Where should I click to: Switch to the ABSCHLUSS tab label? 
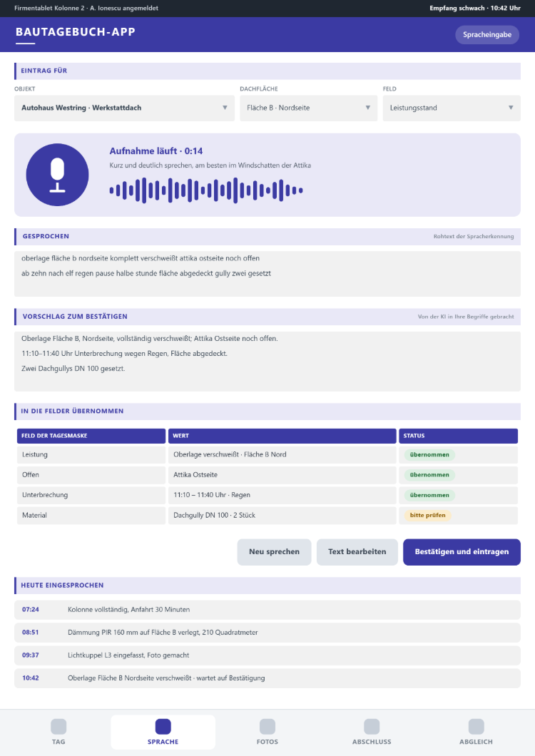click(x=372, y=742)
